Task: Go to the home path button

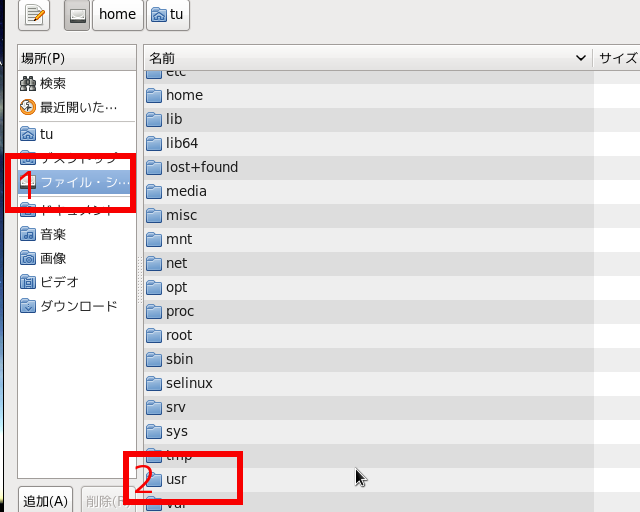Action: (x=115, y=15)
